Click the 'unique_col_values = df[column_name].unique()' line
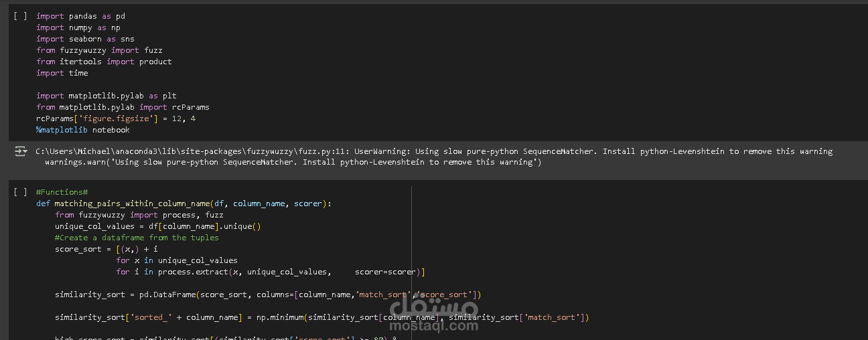 click(x=157, y=226)
